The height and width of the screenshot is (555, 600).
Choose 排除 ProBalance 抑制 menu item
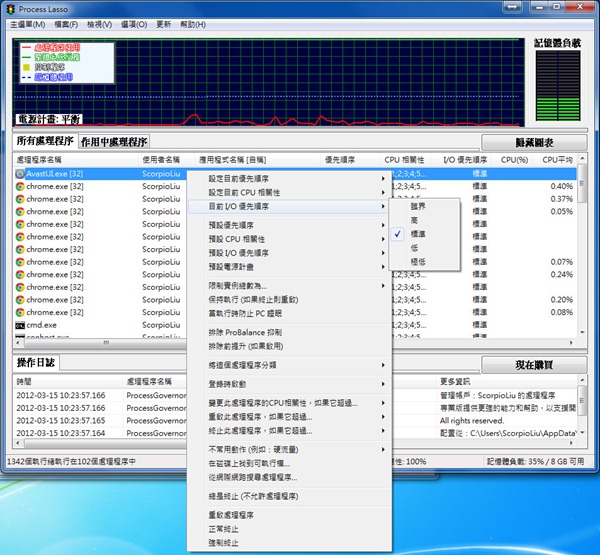tap(245, 331)
